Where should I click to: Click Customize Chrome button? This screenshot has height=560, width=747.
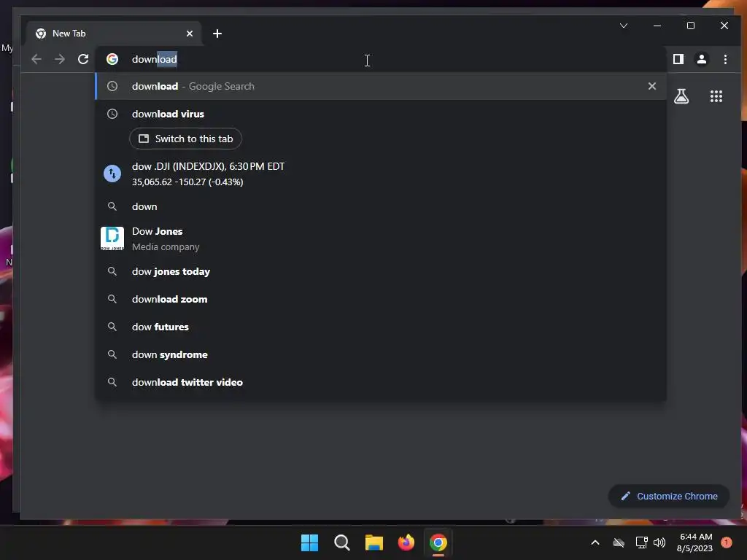coord(668,496)
